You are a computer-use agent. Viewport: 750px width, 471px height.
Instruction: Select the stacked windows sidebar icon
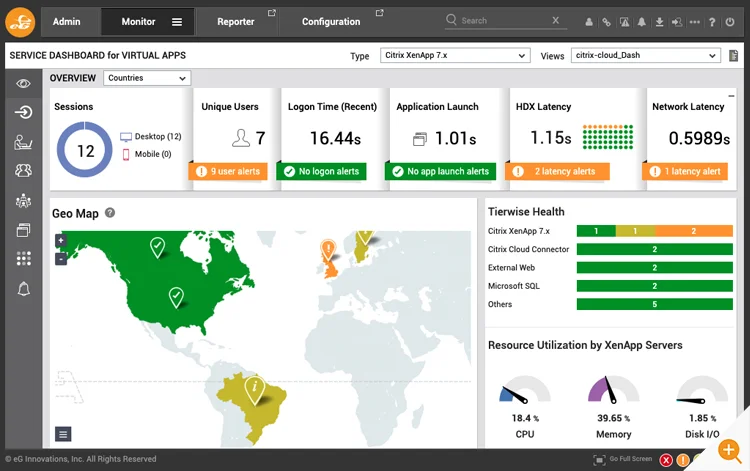click(x=23, y=230)
